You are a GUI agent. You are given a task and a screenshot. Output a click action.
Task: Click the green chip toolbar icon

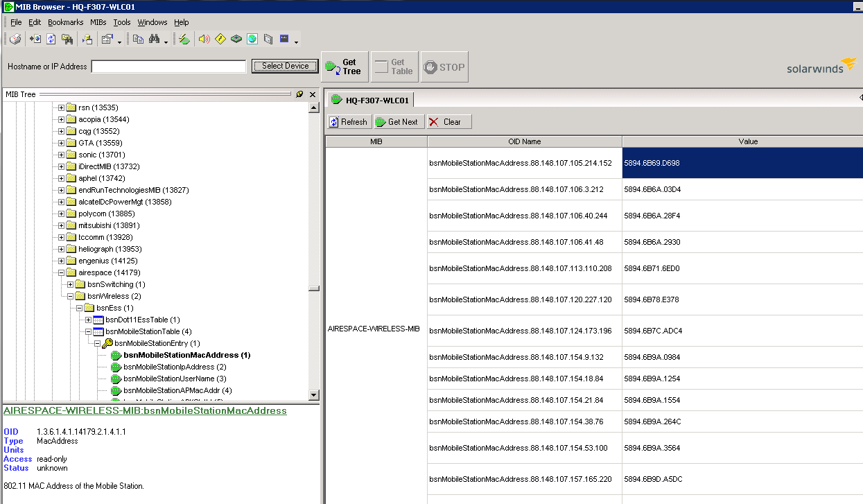point(236,40)
